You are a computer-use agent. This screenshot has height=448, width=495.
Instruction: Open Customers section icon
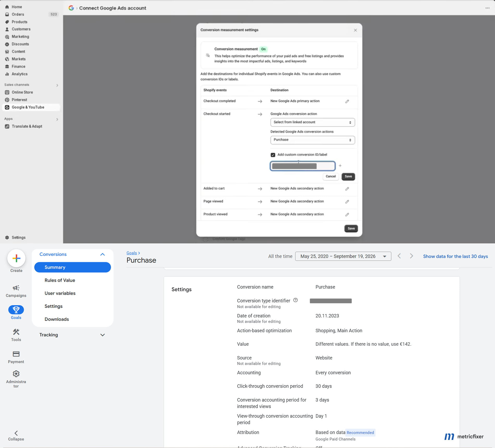(7, 29)
